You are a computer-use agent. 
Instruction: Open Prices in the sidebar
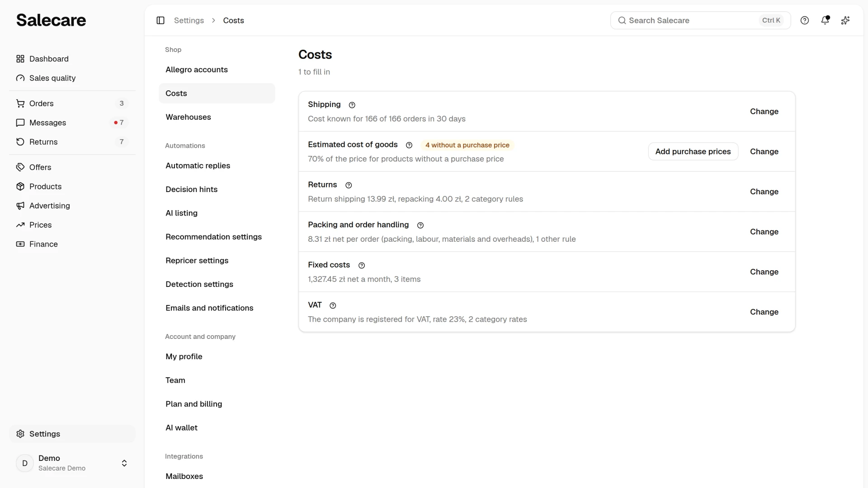point(72,225)
